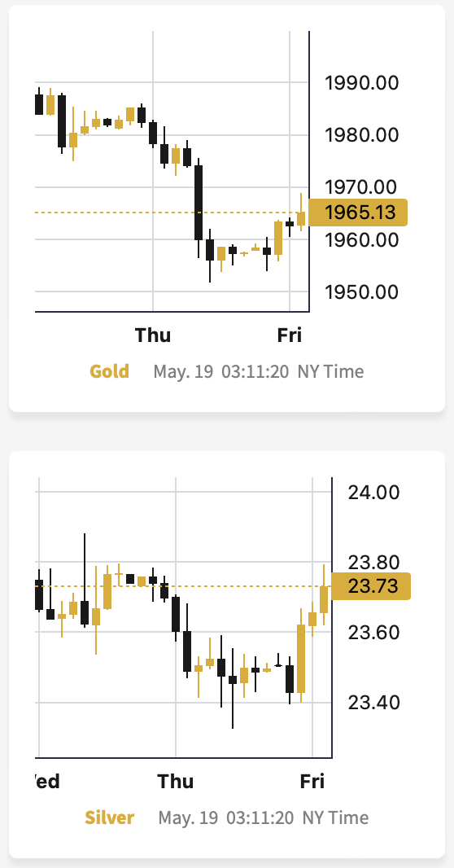Click the partially visible Wed label on silver chart
Viewport: 454px width, 868px height.
47,781
